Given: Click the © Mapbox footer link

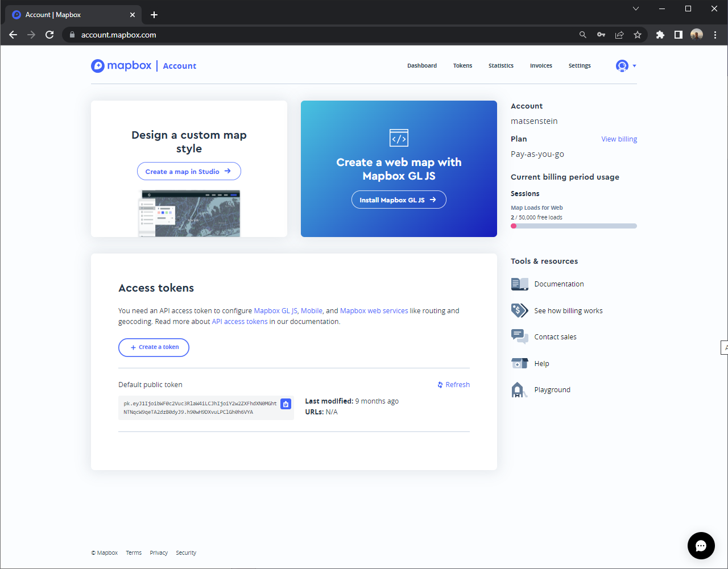Looking at the screenshot, I should coord(105,553).
